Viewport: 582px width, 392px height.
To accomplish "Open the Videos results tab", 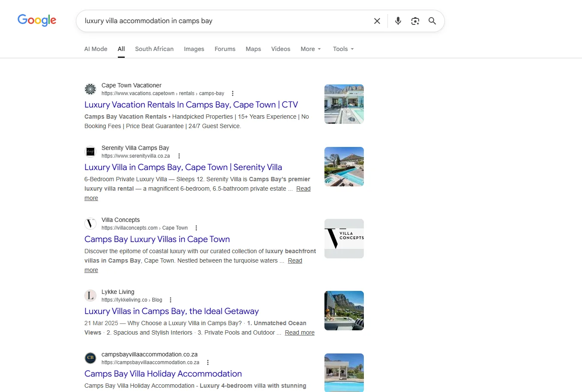I will [281, 49].
